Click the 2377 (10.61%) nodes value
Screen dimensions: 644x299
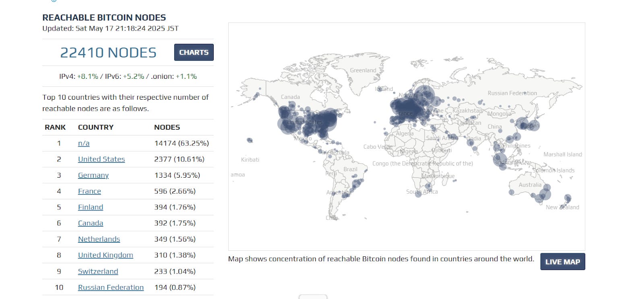[179, 159]
